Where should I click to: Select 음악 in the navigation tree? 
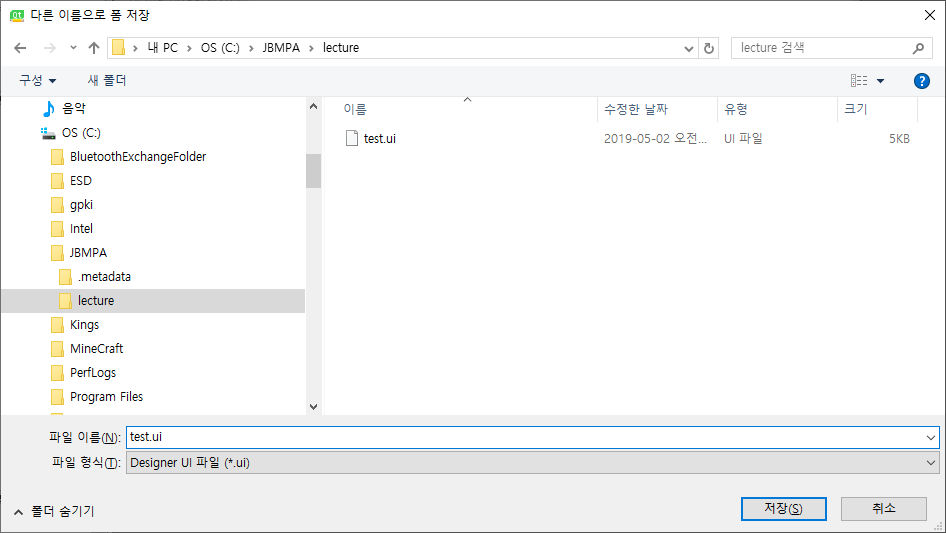pyautogui.click(x=74, y=109)
